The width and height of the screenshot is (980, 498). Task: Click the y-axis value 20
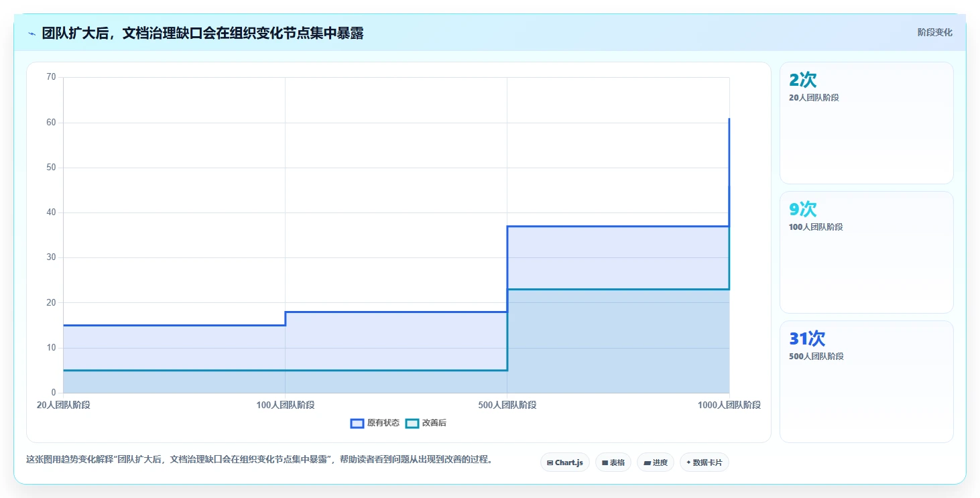pos(51,302)
